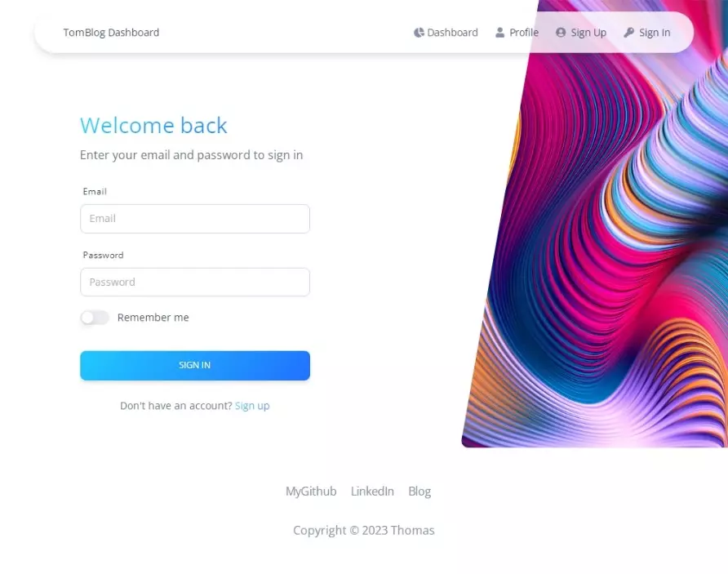This screenshot has height=574, width=728.
Task: Focus the Email input field
Action: click(x=195, y=219)
